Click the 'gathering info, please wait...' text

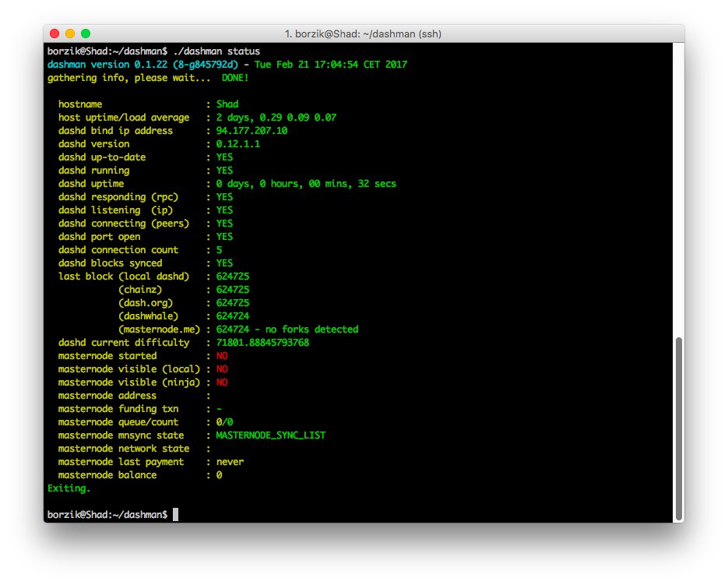pos(128,78)
